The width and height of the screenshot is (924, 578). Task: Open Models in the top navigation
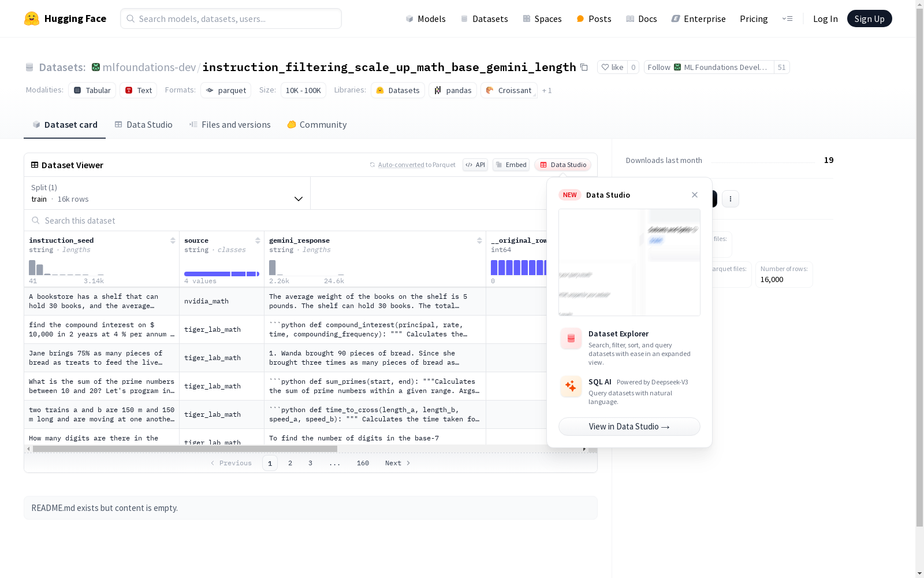pos(426,18)
